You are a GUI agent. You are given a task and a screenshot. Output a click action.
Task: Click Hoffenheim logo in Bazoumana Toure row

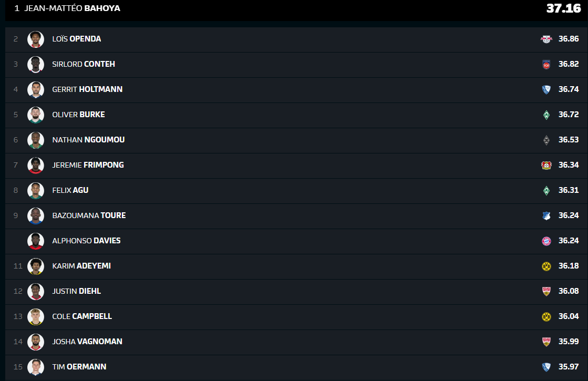coord(546,216)
